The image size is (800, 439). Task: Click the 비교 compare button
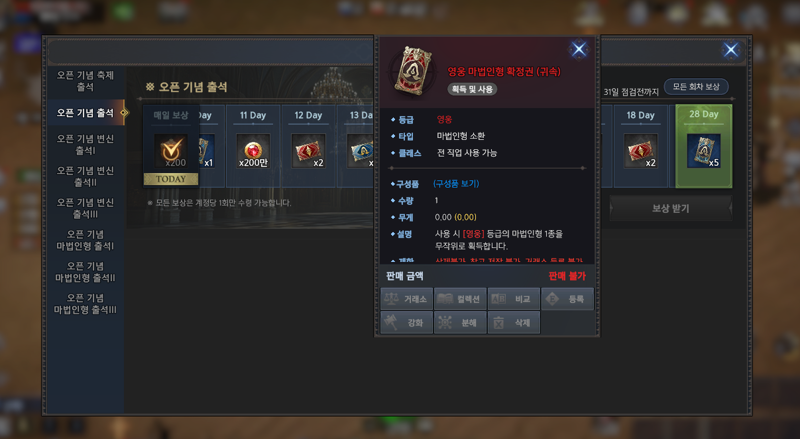(514, 299)
